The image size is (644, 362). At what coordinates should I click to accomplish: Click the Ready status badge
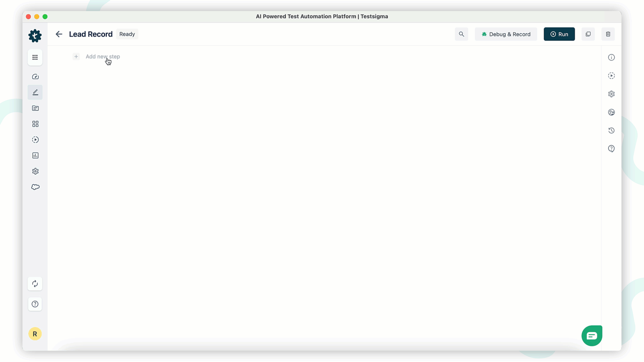(x=127, y=34)
